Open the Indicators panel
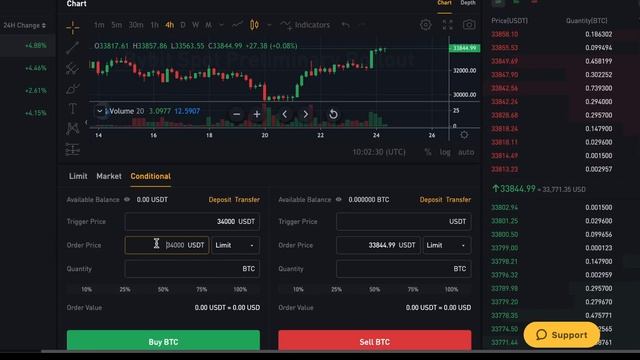 (305, 25)
